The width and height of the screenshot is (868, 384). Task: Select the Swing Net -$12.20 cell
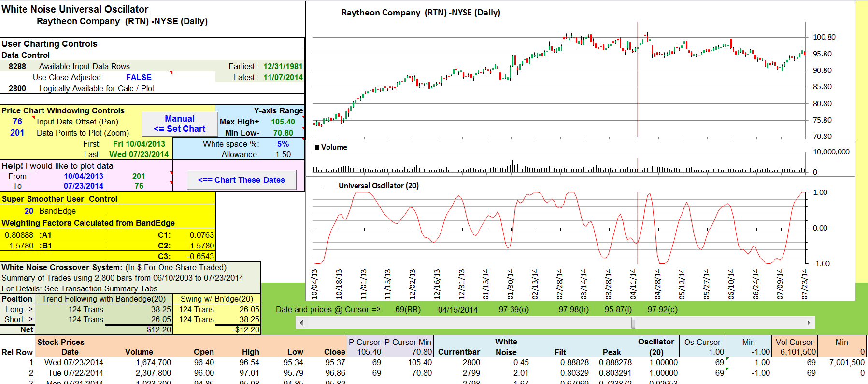click(246, 329)
